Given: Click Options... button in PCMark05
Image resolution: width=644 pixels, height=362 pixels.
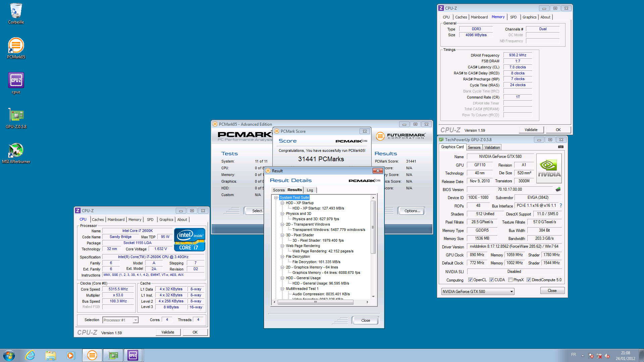Looking at the screenshot, I should [x=412, y=211].
